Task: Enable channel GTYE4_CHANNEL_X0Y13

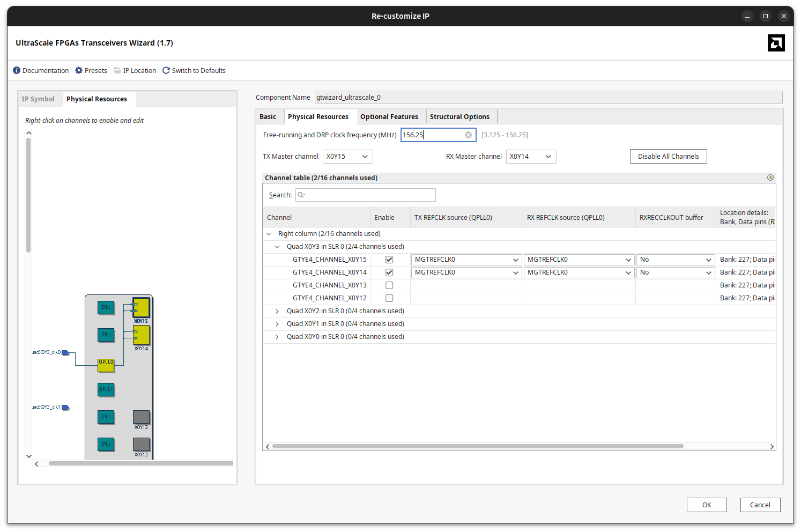Action: [x=389, y=285]
